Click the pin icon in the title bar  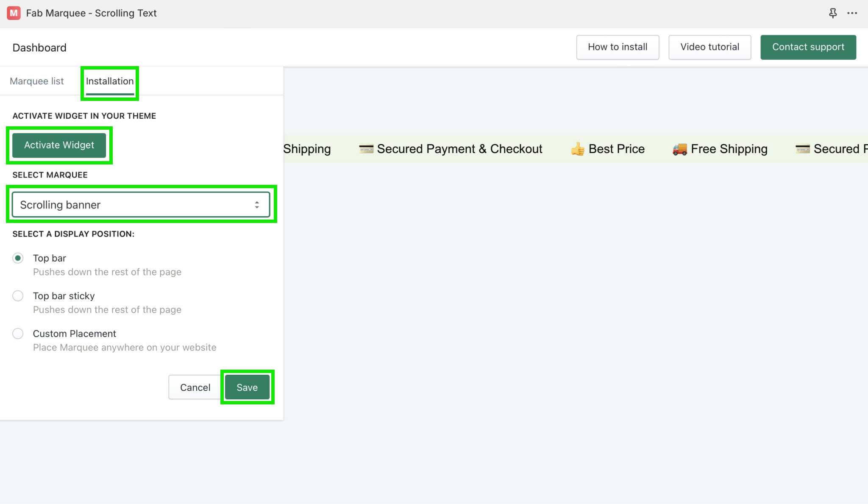pos(833,13)
